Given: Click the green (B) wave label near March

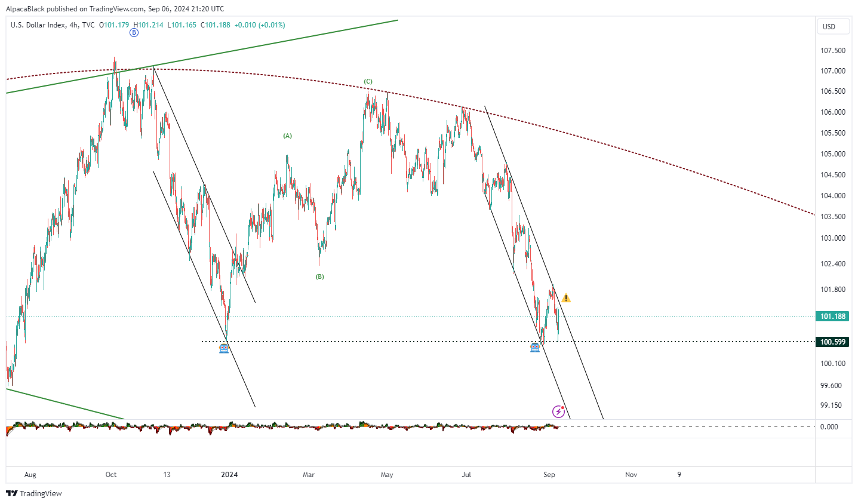Looking at the screenshot, I should coord(320,276).
